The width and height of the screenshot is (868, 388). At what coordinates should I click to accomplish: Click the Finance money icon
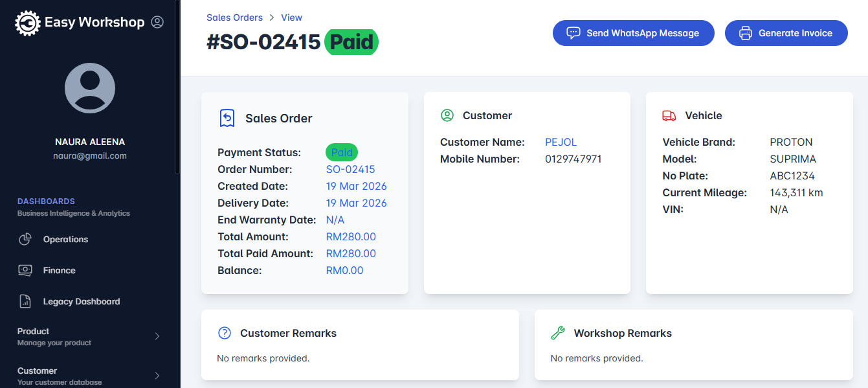coord(25,270)
